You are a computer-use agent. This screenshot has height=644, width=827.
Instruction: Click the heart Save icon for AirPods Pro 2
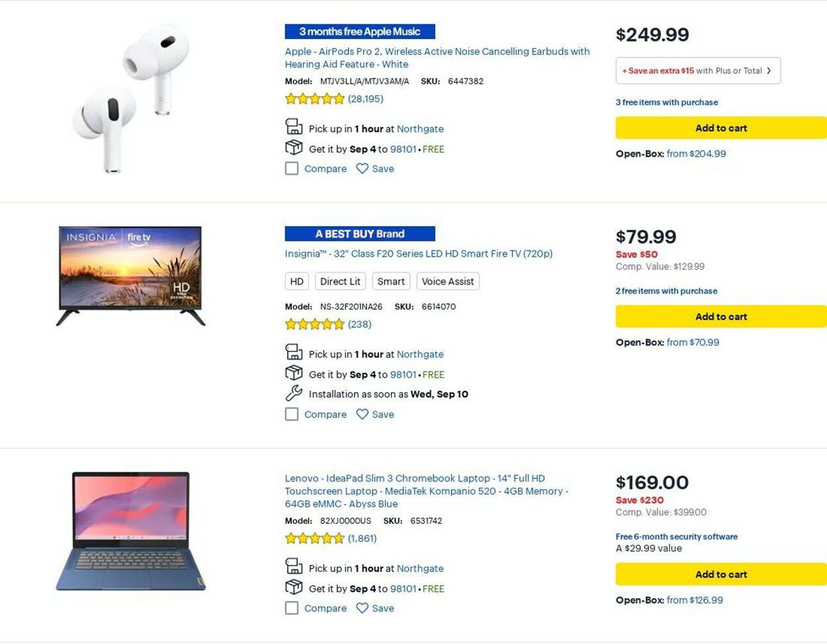362,169
